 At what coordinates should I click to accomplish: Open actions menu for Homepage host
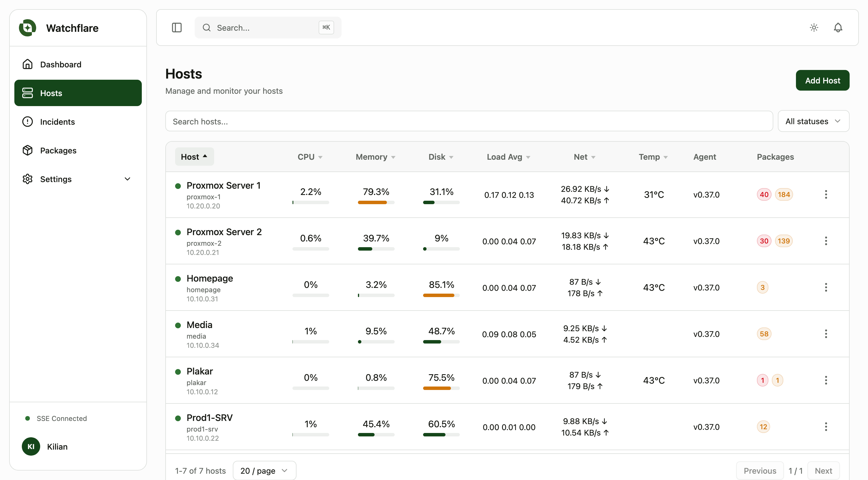coord(826,288)
